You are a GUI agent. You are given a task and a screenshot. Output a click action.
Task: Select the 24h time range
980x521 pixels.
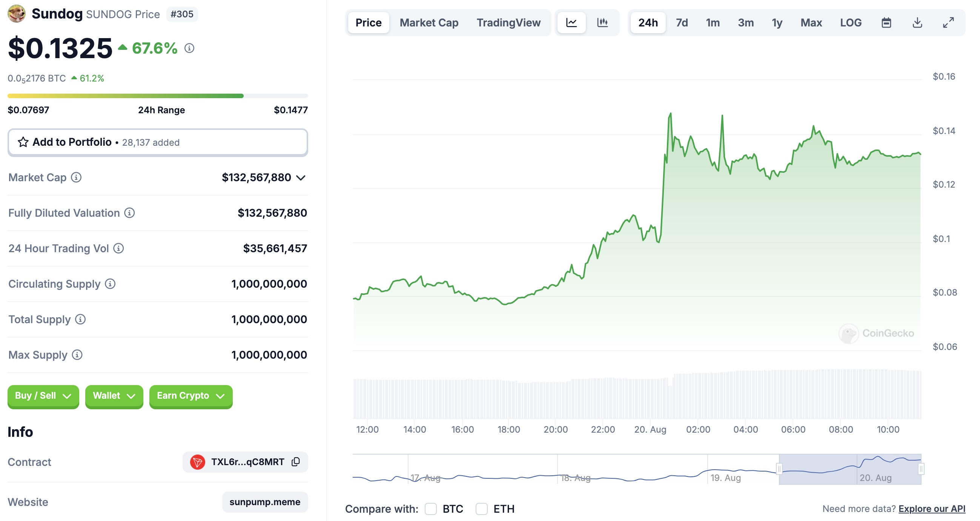[x=648, y=23]
